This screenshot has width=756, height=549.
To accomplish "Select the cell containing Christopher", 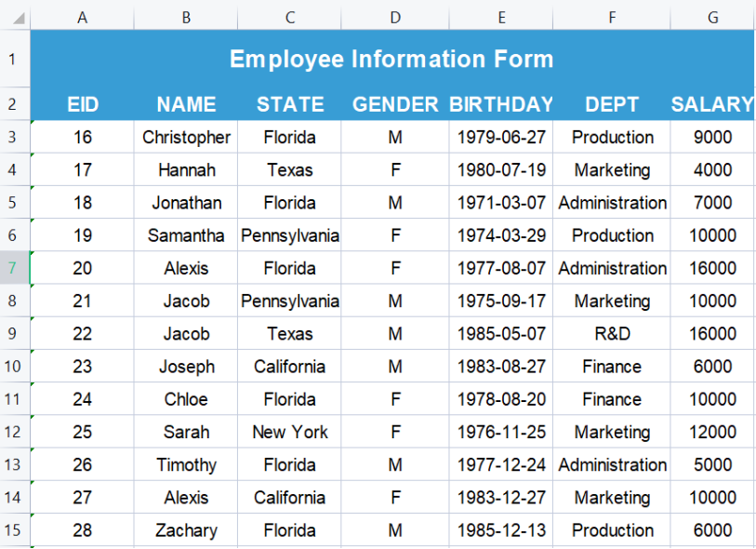I will [x=186, y=137].
